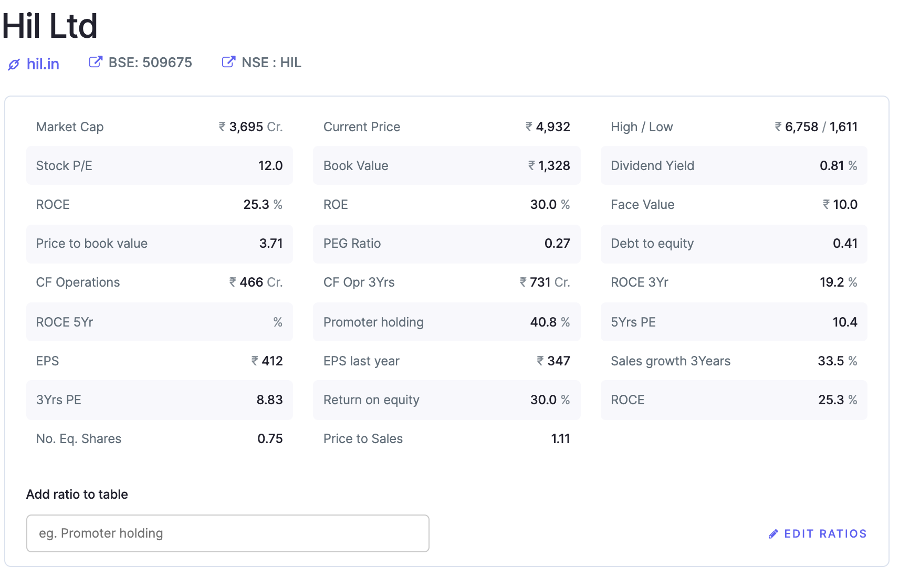The width and height of the screenshot is (899, 588).
Task: Open the NSE : HIL link
Action: pos(271,62)
